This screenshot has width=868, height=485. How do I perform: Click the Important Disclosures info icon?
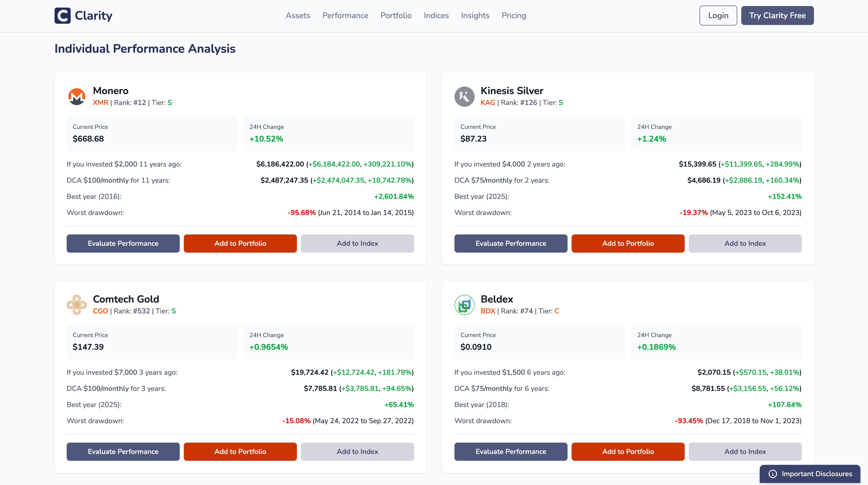pyautogui.click(x=772, y=474)
